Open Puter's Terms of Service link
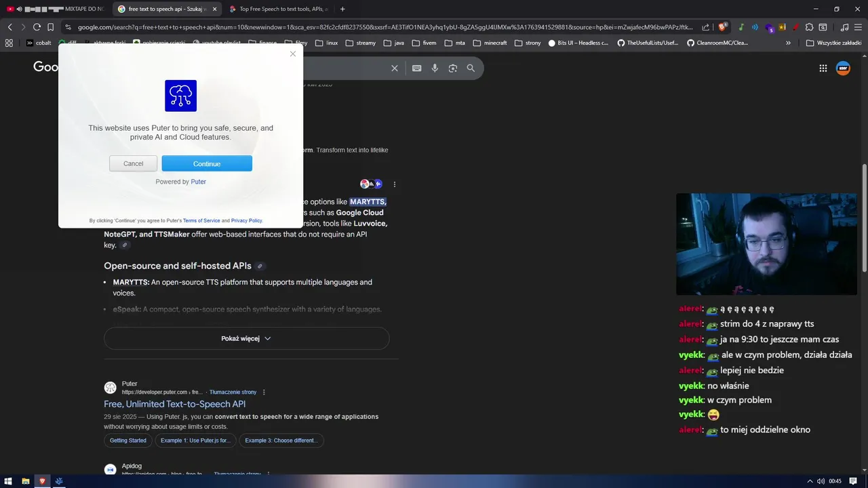 coord(201,220)
